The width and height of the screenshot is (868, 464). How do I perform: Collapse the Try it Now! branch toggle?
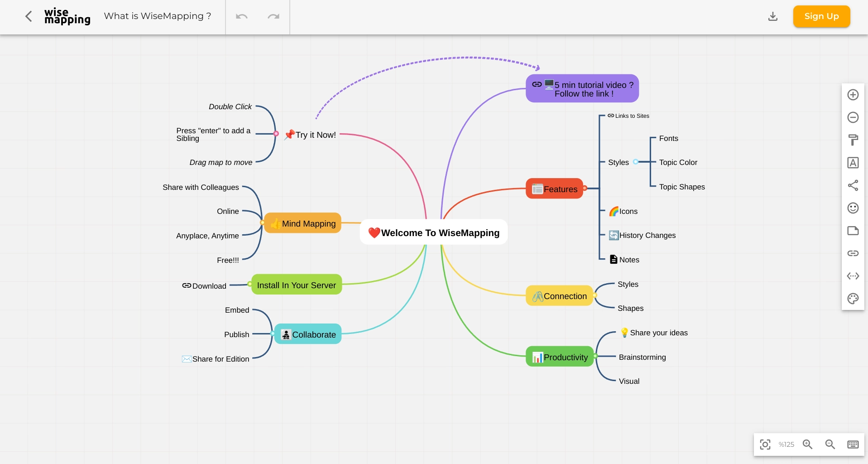coord(276,134)
